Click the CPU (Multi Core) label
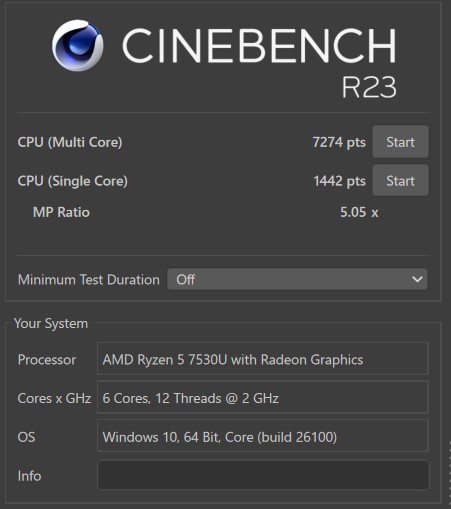 click(x=70, y=142)
